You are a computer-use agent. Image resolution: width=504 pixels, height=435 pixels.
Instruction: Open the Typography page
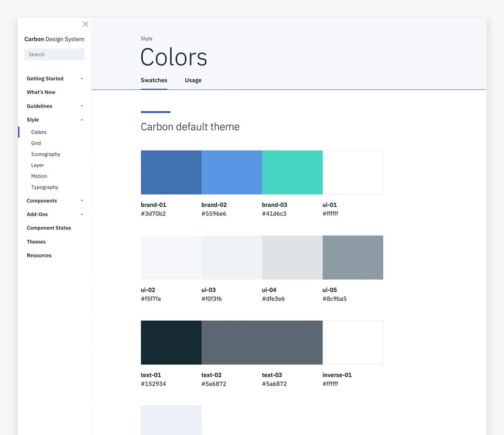45,187
